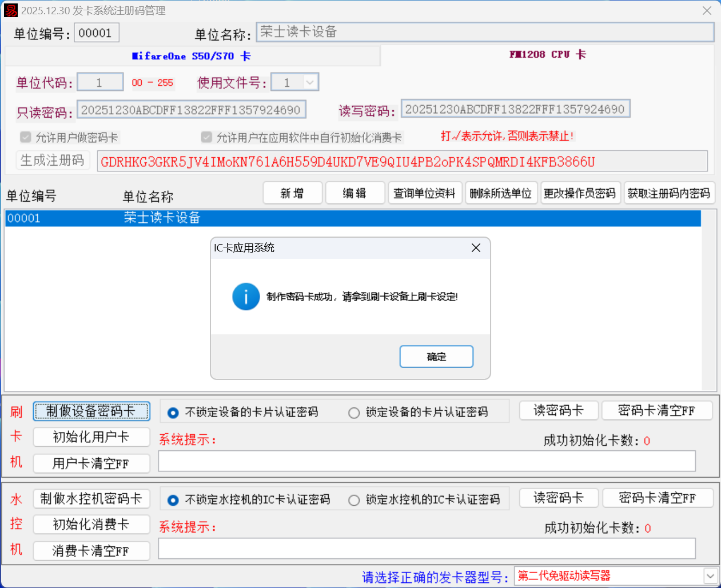Click the red app icon in title bar
Image resolution: width=721 pixels, height=588 pixels.
coord(11,10)
